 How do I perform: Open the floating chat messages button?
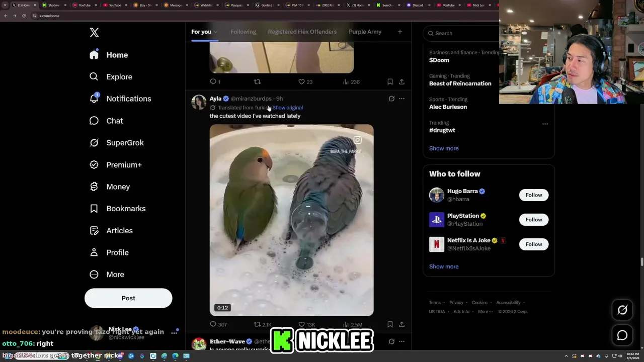(622, 335)
